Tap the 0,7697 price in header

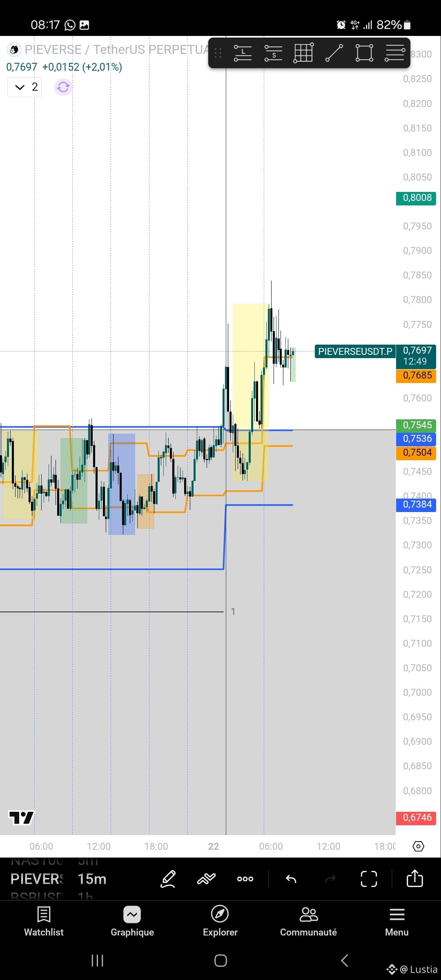22,67
